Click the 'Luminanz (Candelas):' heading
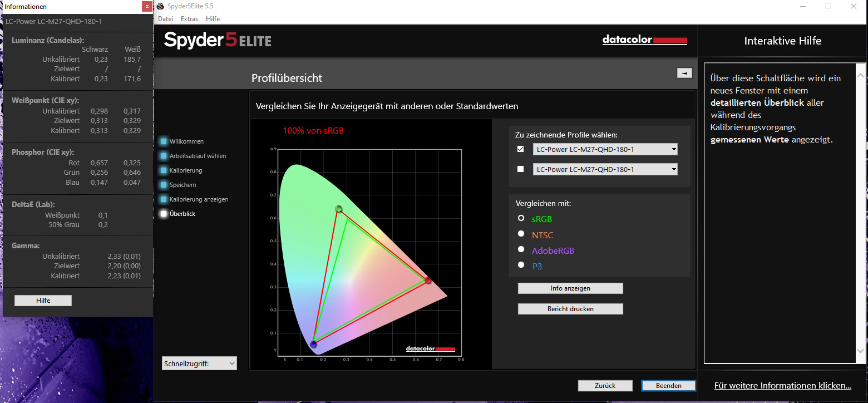 point(48,40)
